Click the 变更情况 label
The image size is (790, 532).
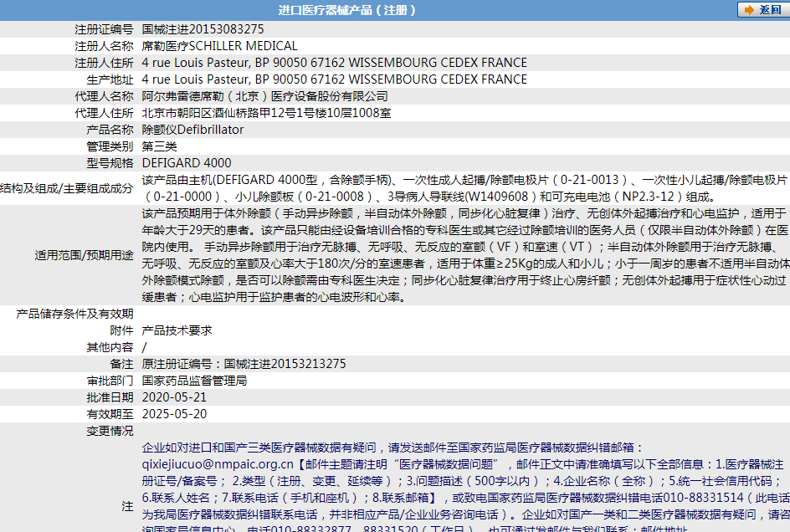[110, 431]
